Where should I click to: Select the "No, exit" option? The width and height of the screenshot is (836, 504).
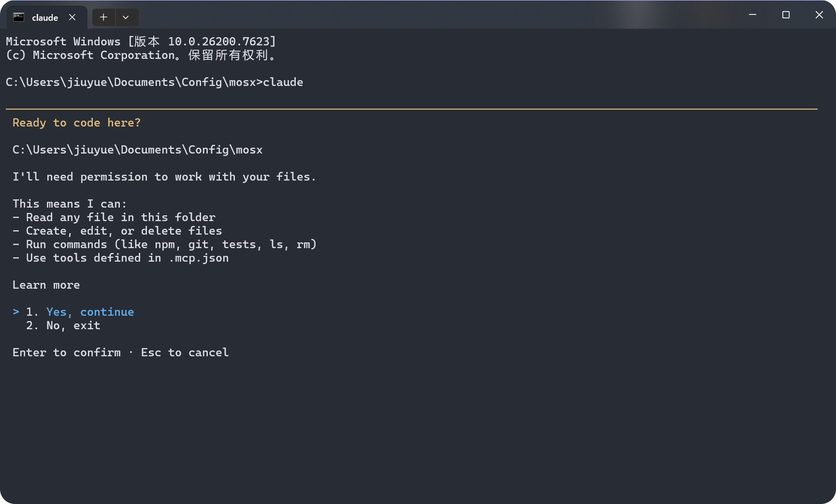coord(73,325)
